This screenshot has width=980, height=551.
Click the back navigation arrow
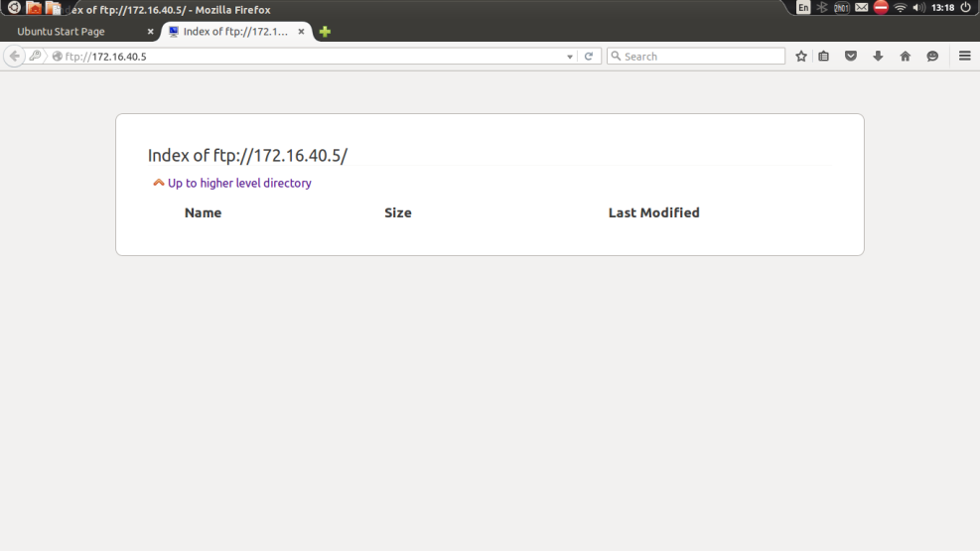tap(14, 57)
